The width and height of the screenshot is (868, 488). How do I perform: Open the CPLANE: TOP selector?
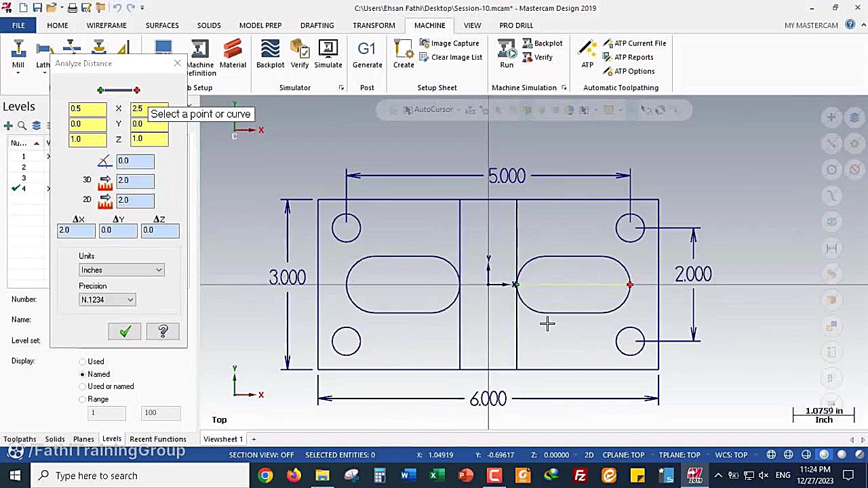click(x=623, y=455)
